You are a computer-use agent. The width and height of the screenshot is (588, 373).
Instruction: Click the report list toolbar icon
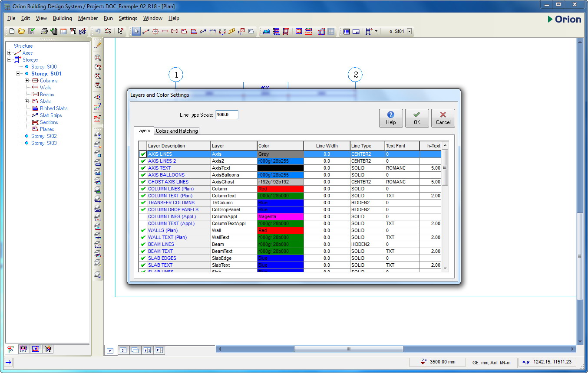pyautogui.click(x=346, y=31)
